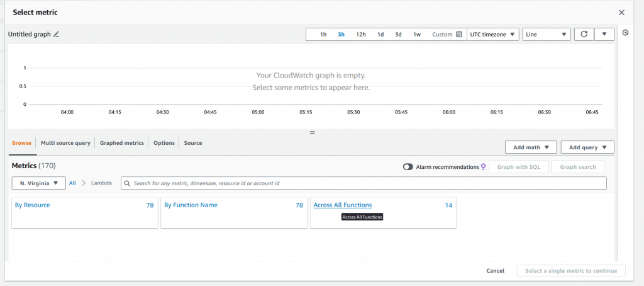Click the Lambda breadcrumb text

click(101, 183)
